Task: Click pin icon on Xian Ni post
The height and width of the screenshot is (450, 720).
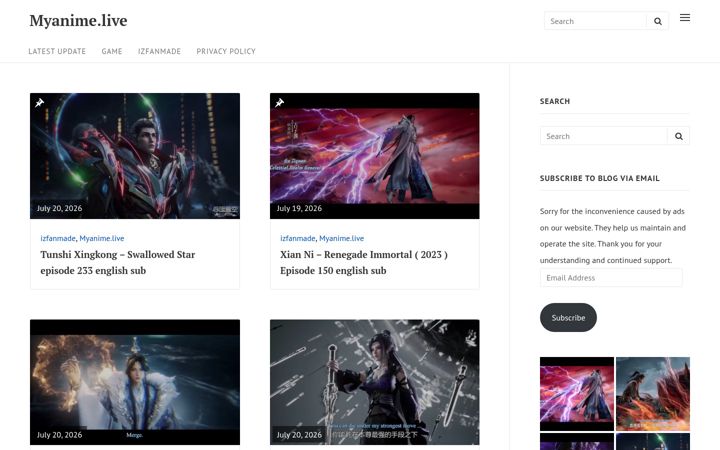Action: [279, 102]
